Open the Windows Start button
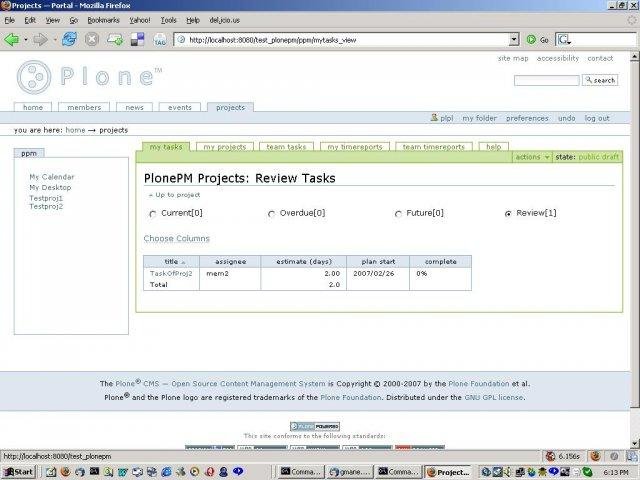Screen dimensions: 640x480 point(18,472)
